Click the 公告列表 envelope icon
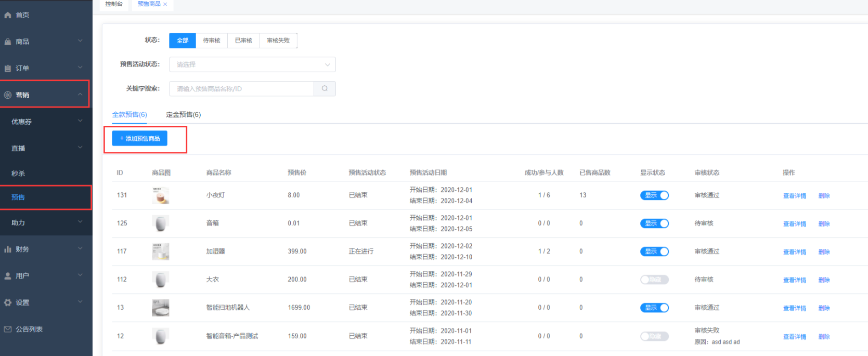 8,329
